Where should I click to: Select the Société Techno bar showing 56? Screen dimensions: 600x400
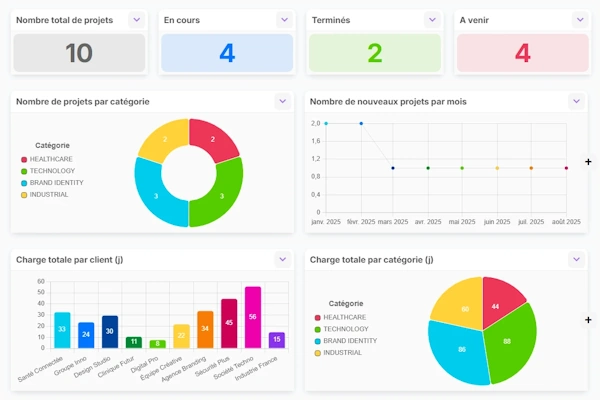[x=253, y=317]
